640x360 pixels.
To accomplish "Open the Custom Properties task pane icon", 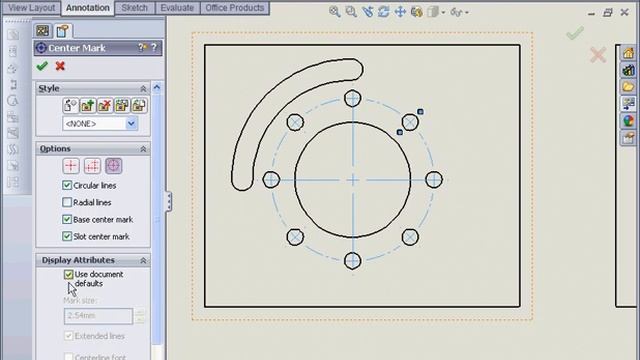I will pos(629,138).
